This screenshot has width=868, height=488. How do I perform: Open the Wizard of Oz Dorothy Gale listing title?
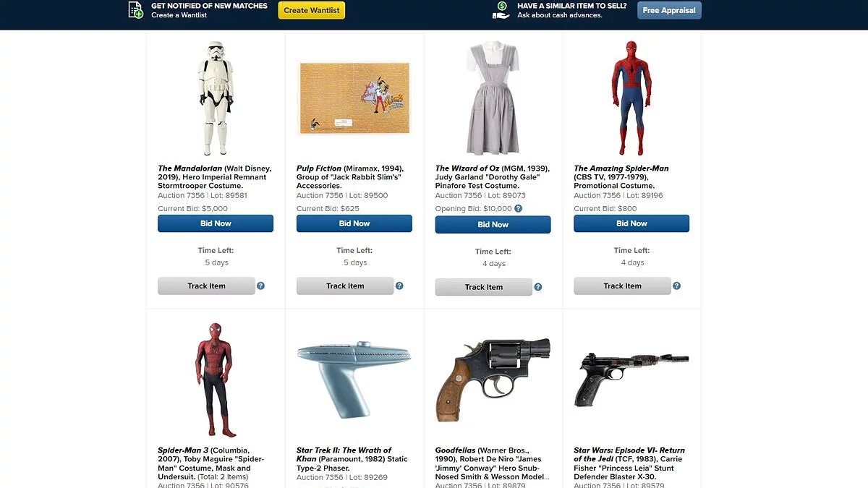[x=493, y=177]
